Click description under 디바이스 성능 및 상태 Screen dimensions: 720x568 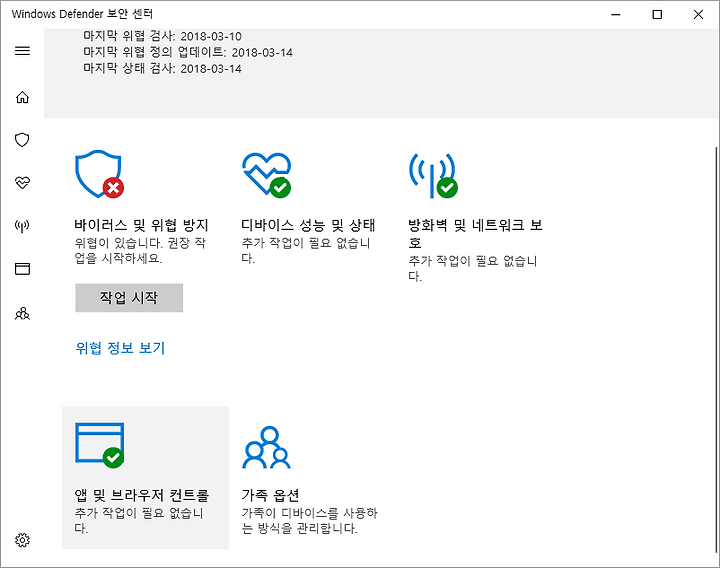point(306,250)
